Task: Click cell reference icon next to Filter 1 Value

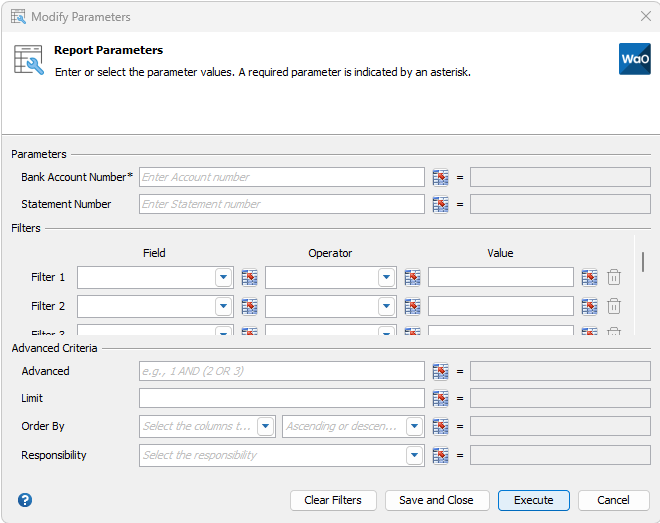Action: coord(589,278)
